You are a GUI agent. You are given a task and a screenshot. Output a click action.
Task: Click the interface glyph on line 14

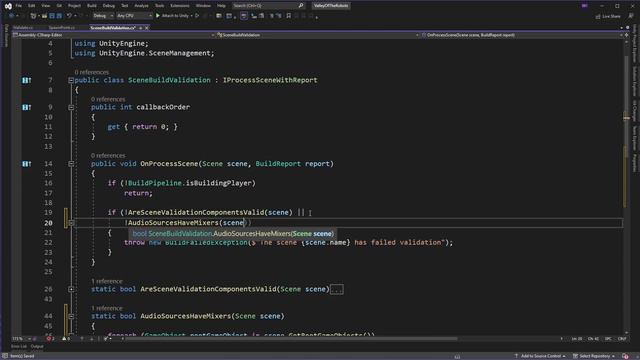pos(27,164)
